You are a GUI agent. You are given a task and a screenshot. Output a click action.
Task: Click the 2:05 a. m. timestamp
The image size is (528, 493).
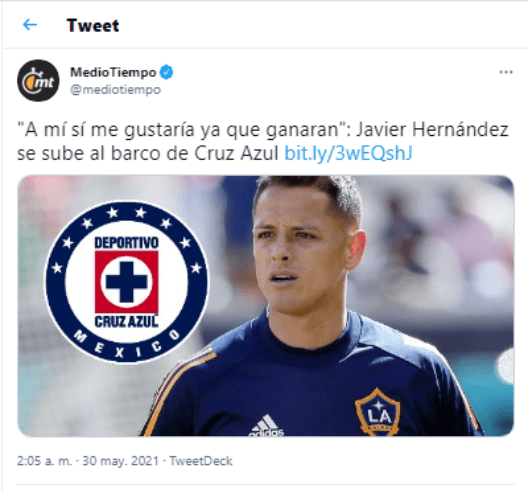point(44,461)
